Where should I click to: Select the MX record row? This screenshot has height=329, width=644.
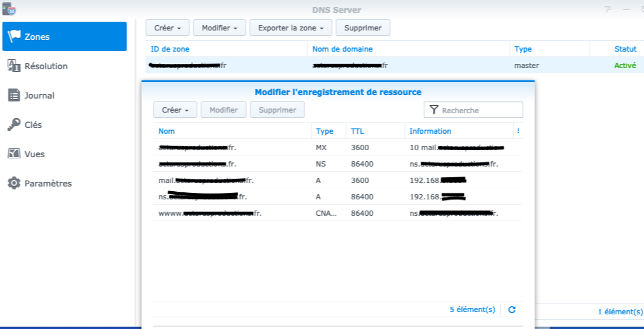(338, 147)
